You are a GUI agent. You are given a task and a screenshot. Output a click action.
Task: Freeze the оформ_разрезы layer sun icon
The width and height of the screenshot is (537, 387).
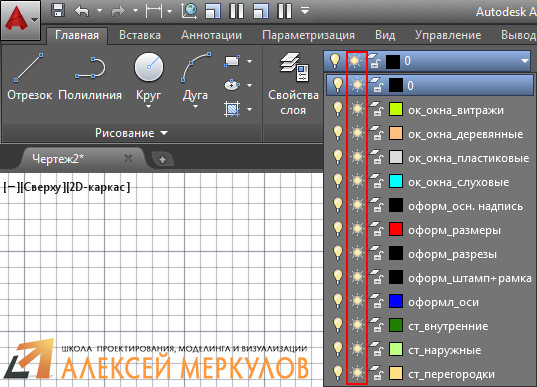tap(357, 253)
